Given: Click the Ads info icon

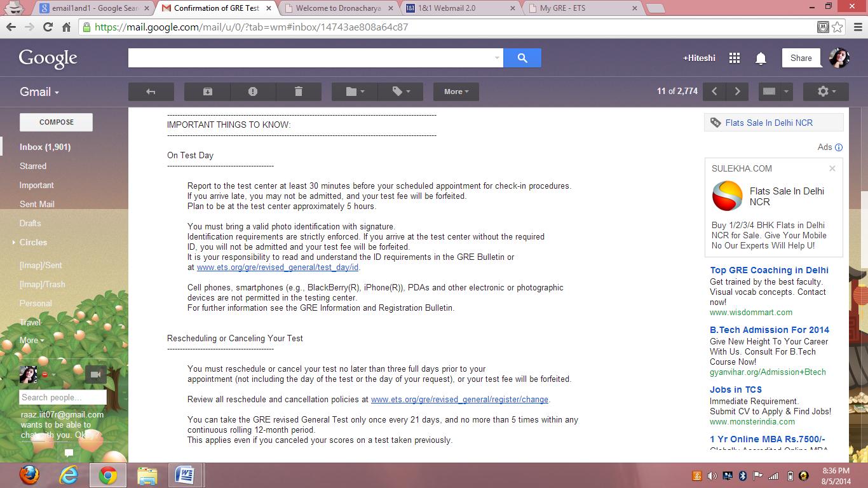Looking at the screenshot, I should pos(839,147).
